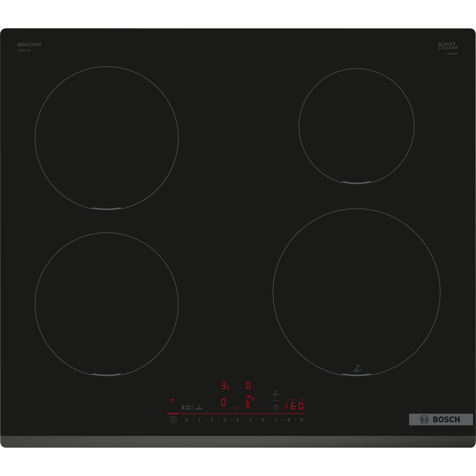Set power level 7 on the slider
The height and width of the screenshot is (476, 476).
click(x=276, y=420)
